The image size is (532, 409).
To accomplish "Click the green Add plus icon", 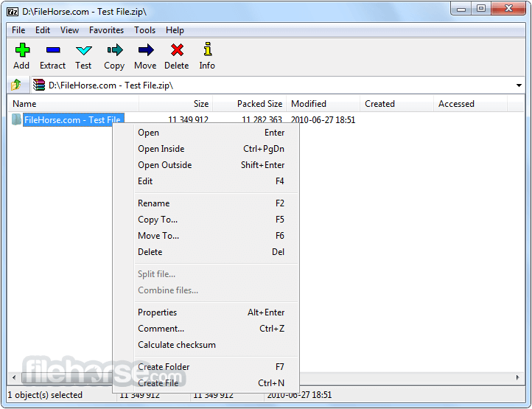I will 22,50.
